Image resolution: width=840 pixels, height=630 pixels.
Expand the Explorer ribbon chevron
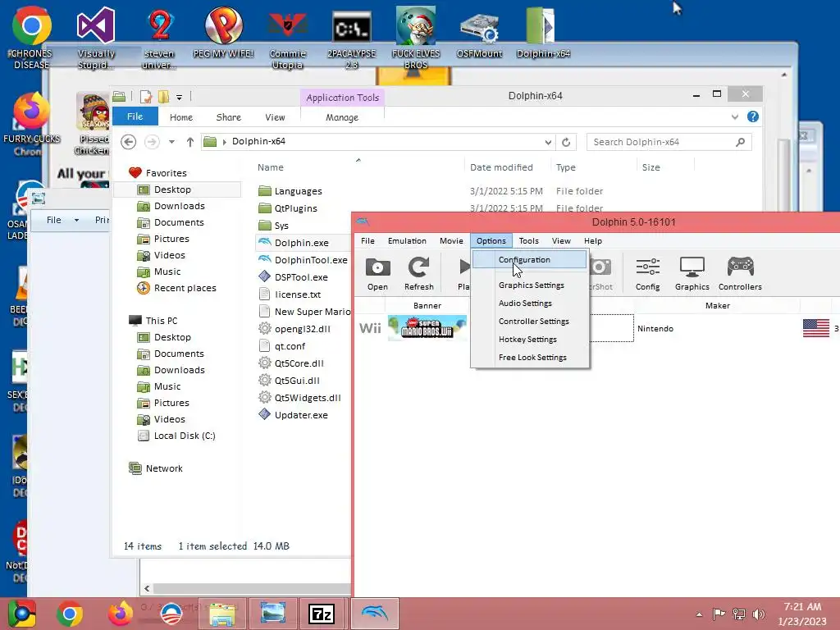point(734,116)
